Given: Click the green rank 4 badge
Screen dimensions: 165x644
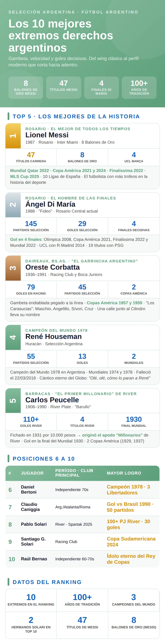Looking at the screenshot, I should (x=13, y=337).
